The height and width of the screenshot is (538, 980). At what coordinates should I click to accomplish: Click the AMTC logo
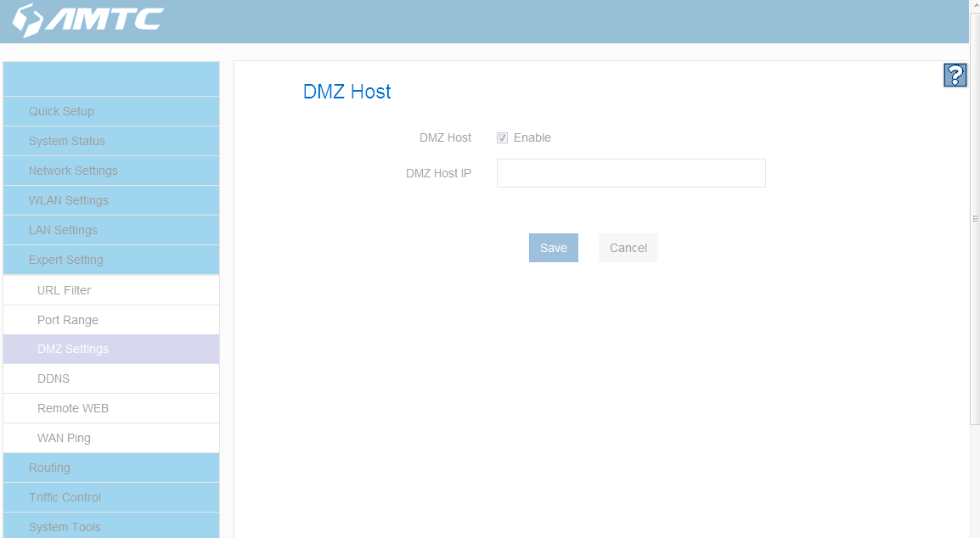point(88,20)
